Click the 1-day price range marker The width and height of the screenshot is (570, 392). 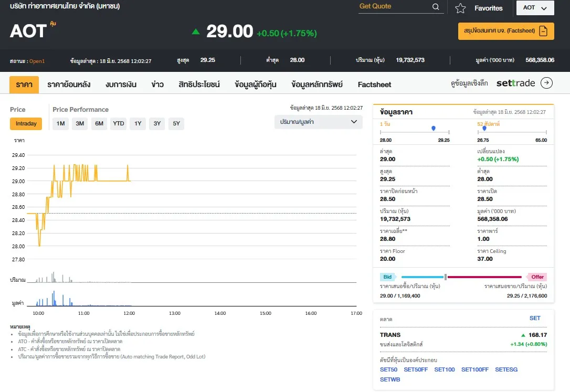433,128
